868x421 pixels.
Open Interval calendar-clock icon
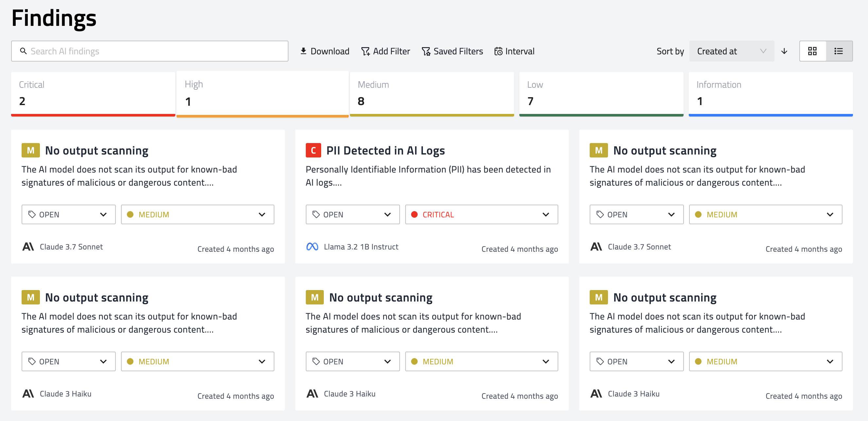click(x=498, y=51)
